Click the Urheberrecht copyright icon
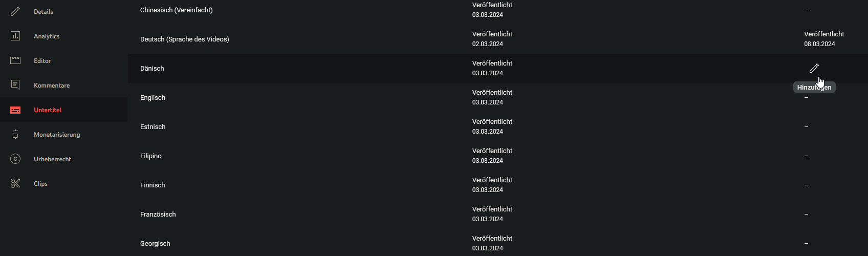The width and height of the screenshot is (868, 256). coord(15,159)
